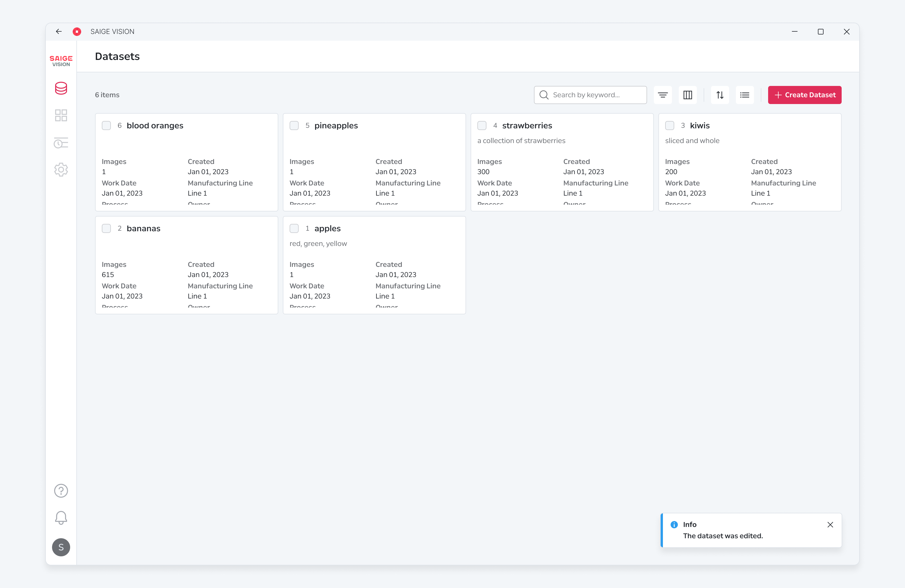
Task: Open the strawberries dataset title
Action: click(527, 126)
